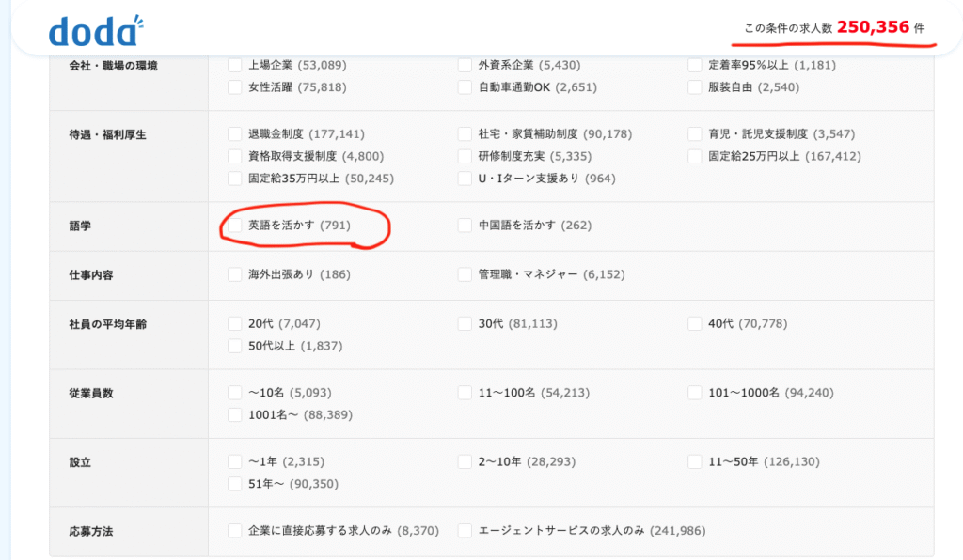Tick 育児・託児支援制度 checkbox
This screenshot has width=963, height=560.
click(x=695, y=133)
